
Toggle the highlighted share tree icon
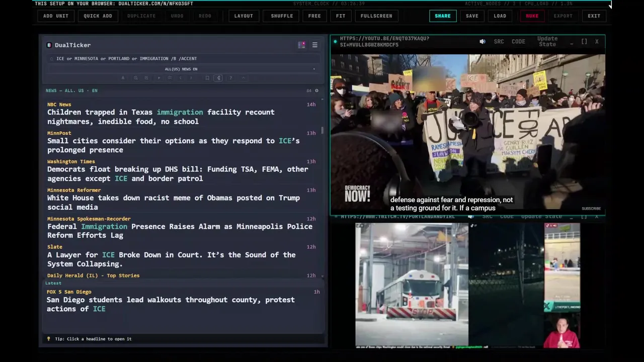[218, 78]
